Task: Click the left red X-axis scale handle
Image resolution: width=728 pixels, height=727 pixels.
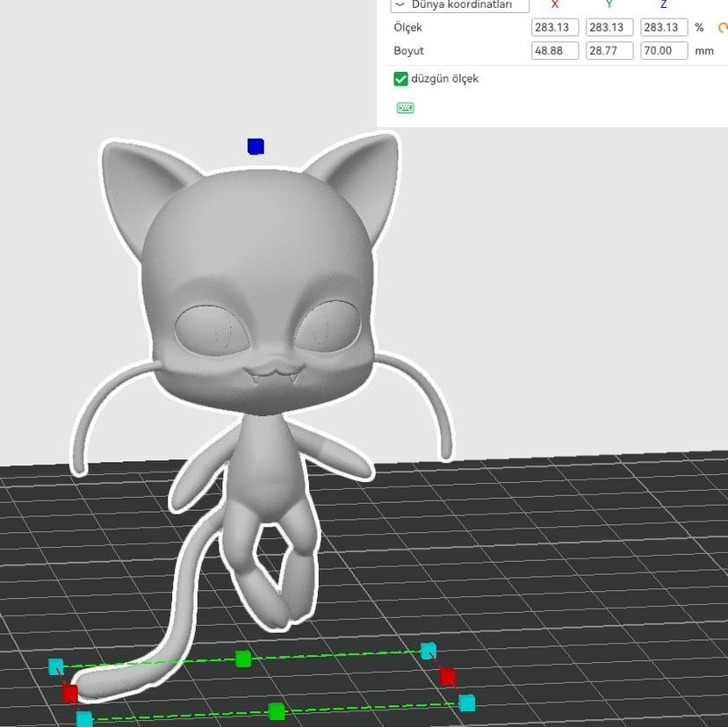Action: [70, 694]
